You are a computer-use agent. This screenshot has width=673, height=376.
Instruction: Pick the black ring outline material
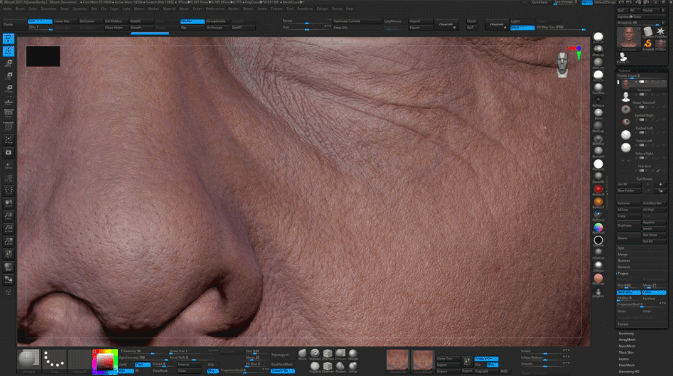[x=598, y=240]
